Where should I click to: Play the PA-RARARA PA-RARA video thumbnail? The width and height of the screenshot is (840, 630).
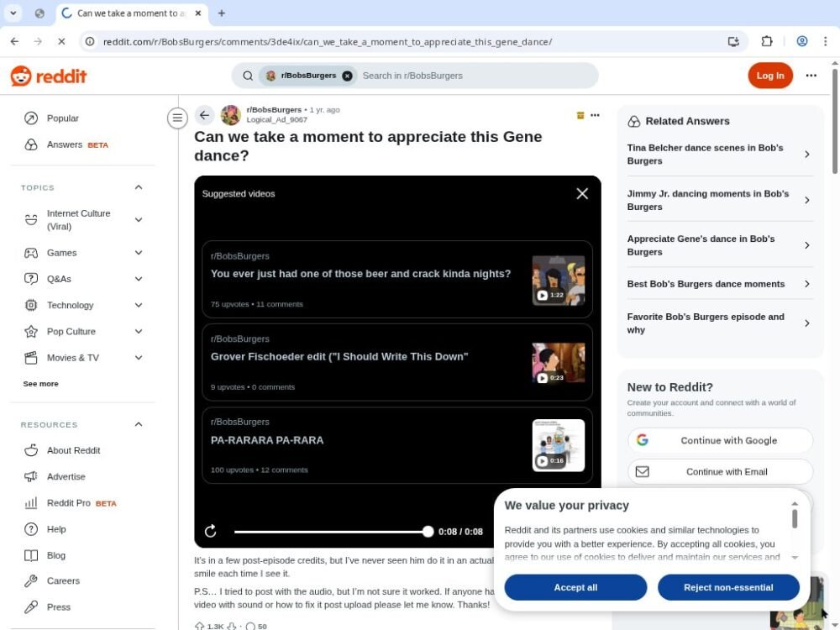(558, 445)
